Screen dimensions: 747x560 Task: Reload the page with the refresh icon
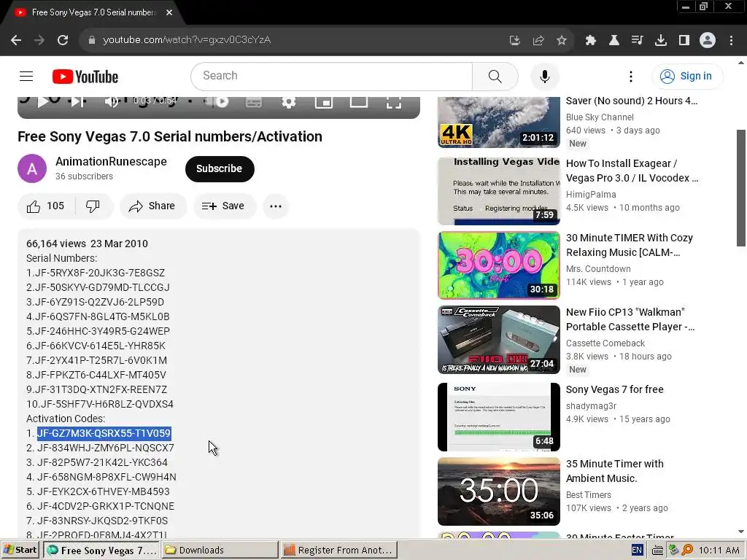(63, 40)
